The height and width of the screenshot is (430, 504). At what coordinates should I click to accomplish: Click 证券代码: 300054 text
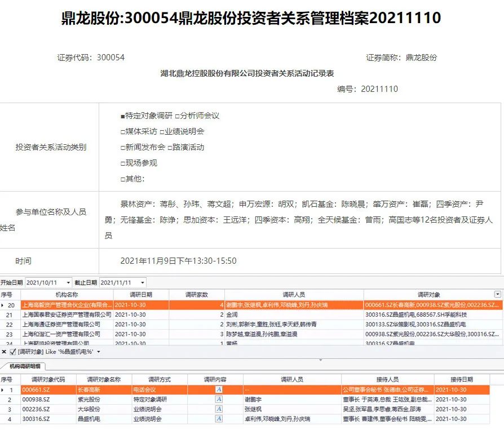91,57
